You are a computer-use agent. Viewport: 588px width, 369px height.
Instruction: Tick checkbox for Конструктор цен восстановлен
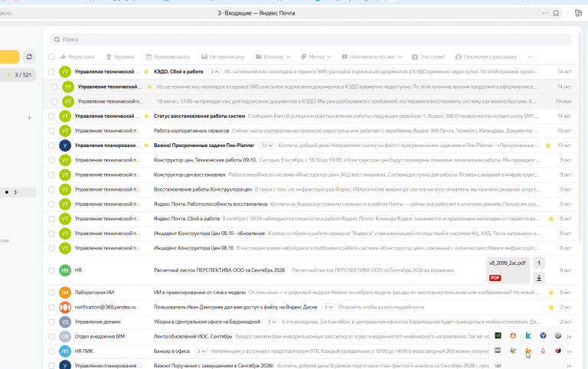click(51, 175)
